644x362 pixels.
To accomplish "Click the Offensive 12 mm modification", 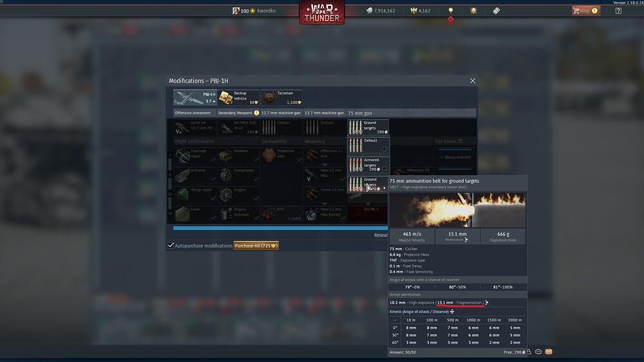I will (x=325, y=156).
